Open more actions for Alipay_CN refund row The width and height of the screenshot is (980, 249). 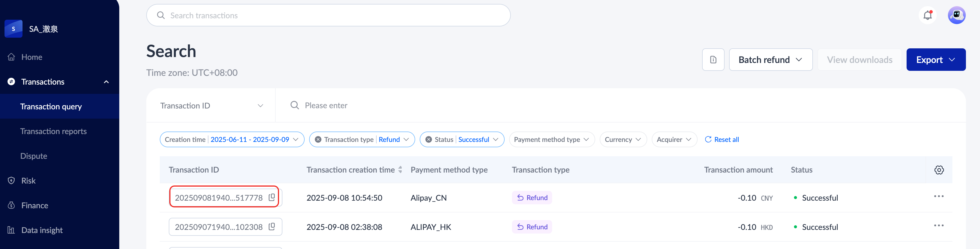point(938,196)
